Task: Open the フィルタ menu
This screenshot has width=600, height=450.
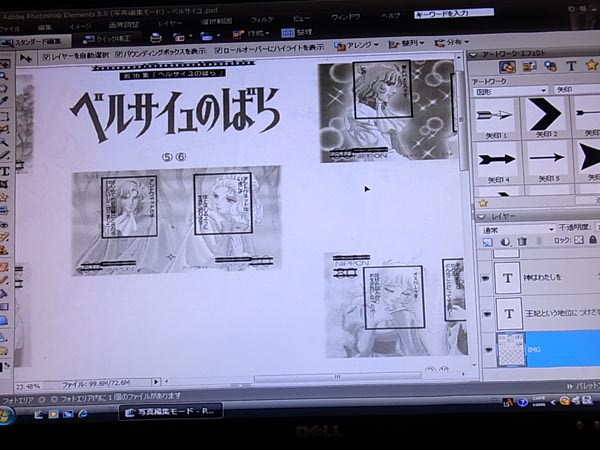Action: click(x=262, y=20)
